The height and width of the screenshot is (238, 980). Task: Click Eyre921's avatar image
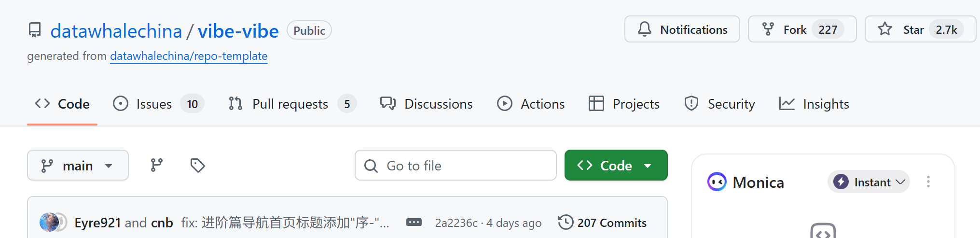pyautogui.click(x=49, y=222)
